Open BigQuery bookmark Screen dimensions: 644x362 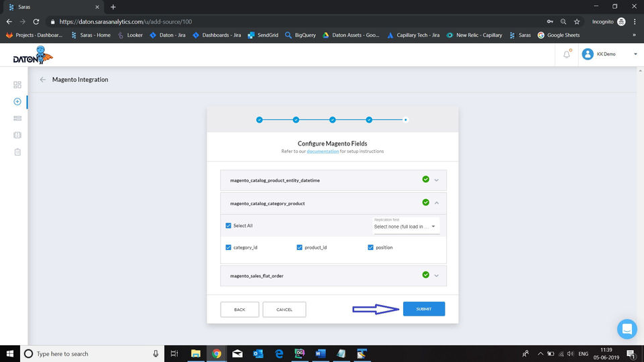tap(301, 36)
